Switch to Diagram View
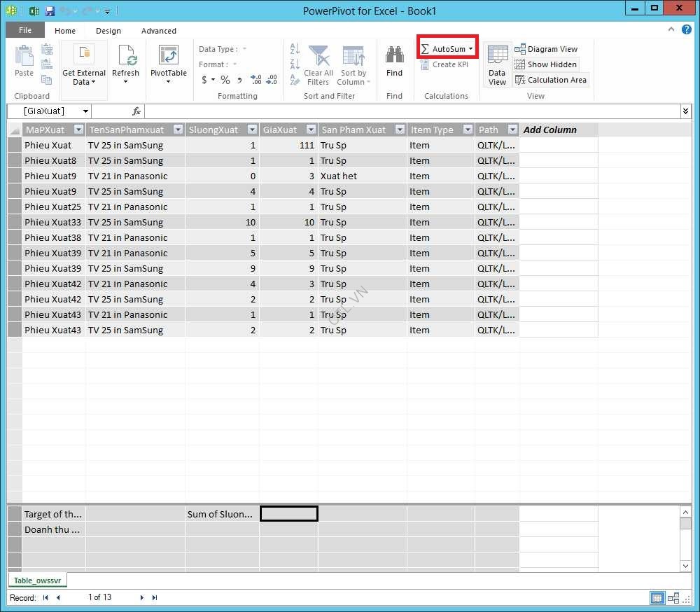Viewport: 700px width, 612px height. click(x=545, y=49)
